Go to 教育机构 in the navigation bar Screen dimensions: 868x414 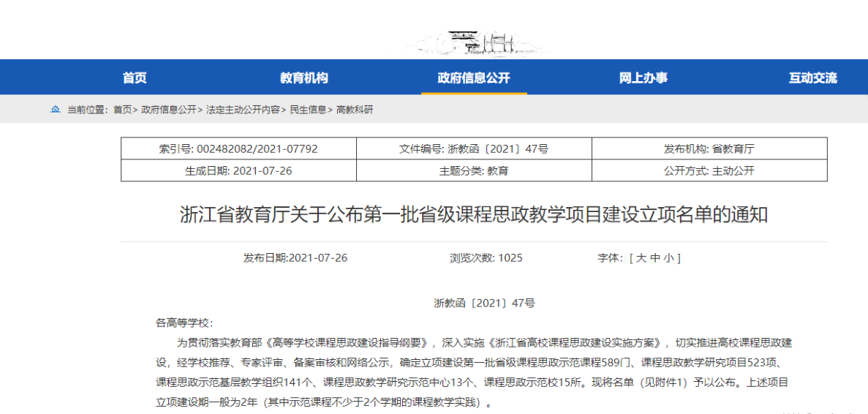click(x=304, y=78)
